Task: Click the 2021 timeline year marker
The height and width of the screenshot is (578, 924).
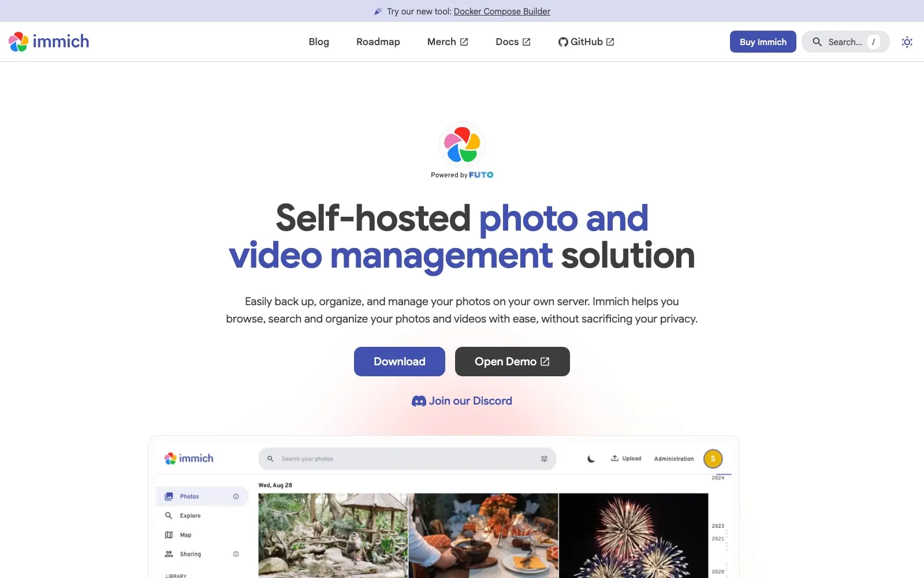Action: [x=718, y=539]
